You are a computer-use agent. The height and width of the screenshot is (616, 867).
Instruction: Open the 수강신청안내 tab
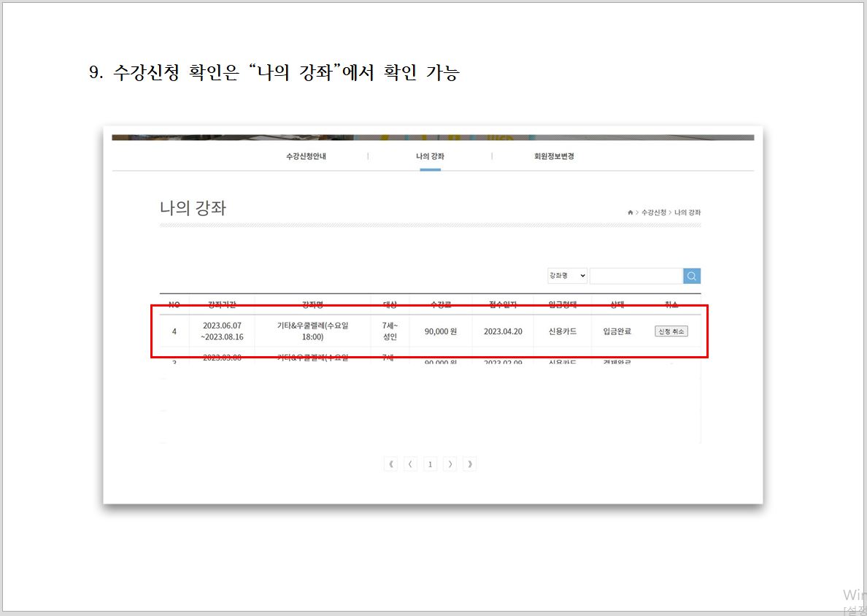[x=306, y=156]
